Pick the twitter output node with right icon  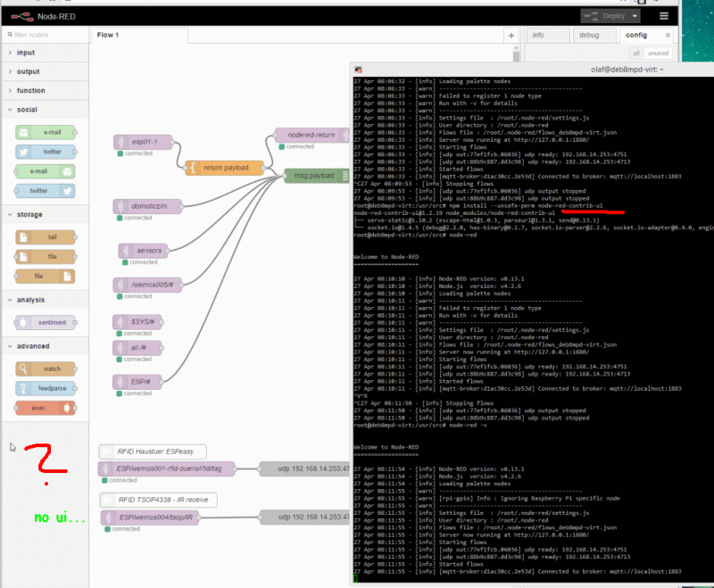click(46, 191)
